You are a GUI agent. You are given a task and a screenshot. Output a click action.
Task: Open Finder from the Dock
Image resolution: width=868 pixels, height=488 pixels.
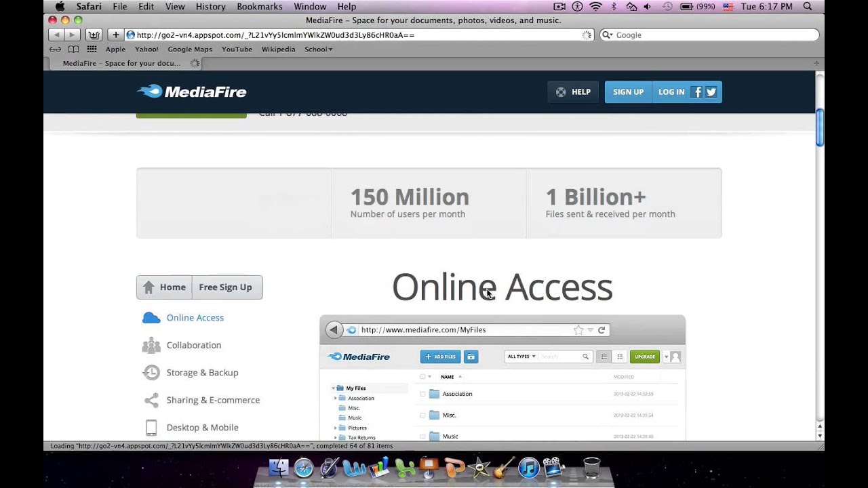coord(279,468)
